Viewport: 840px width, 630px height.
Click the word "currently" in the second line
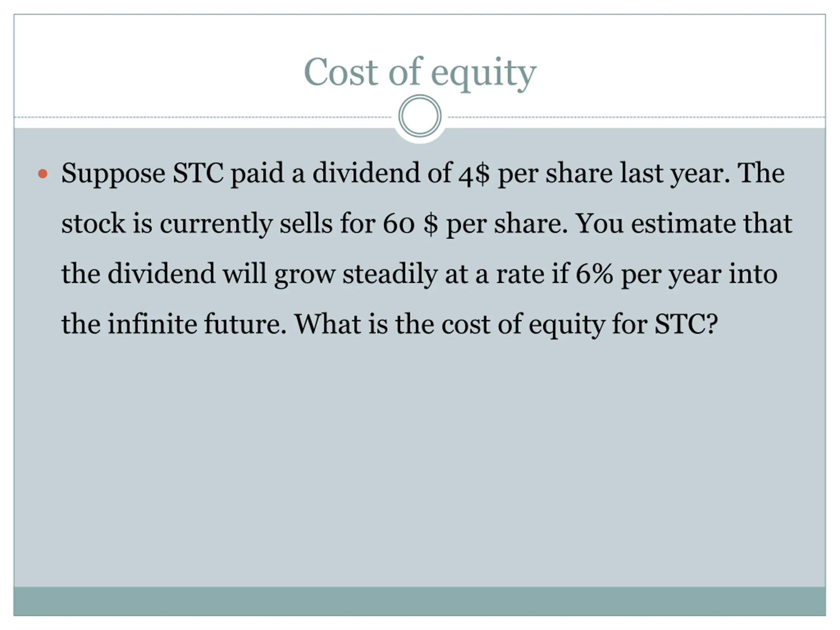tap(216, 224)
